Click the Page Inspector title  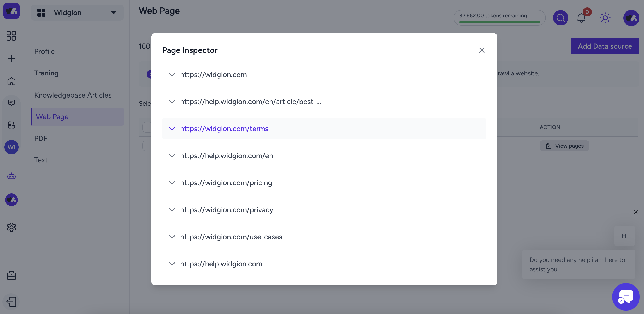tap(190, 50)
